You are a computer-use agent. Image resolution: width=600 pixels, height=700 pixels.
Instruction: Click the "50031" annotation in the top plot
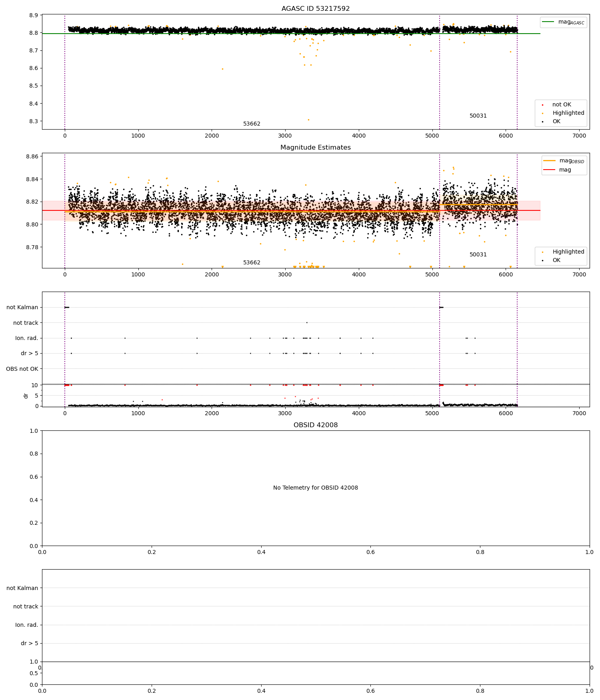click(478, 116)
